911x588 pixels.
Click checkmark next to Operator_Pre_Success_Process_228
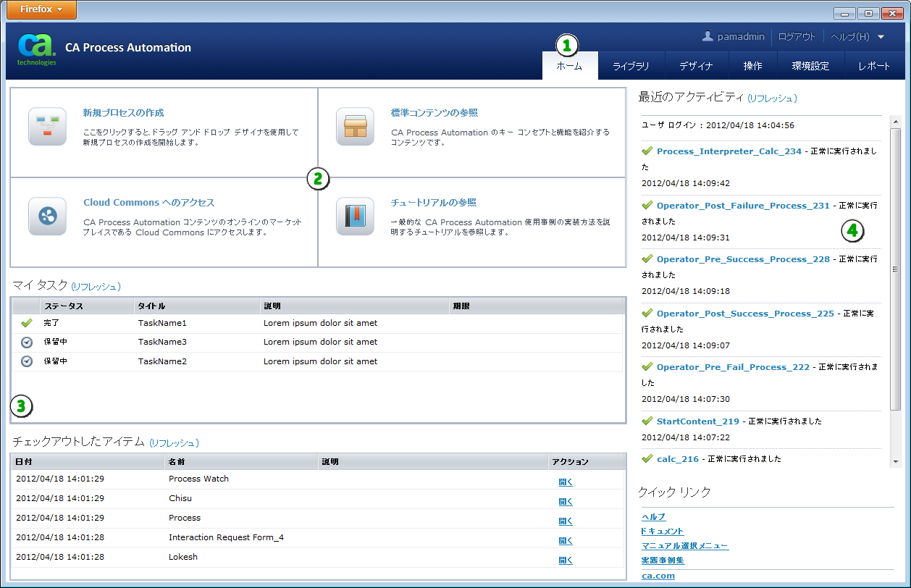click(x=647, y=259)
